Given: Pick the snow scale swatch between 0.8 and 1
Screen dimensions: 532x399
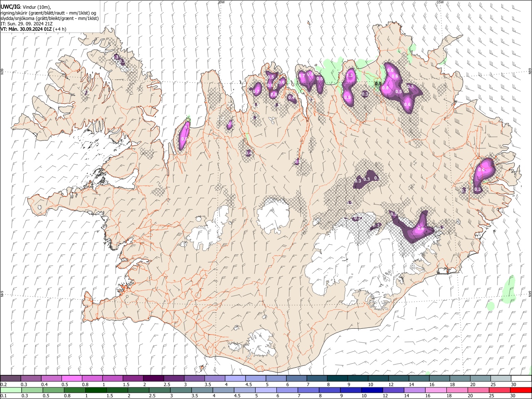Looking at the screenshot, I should (92, 378).
